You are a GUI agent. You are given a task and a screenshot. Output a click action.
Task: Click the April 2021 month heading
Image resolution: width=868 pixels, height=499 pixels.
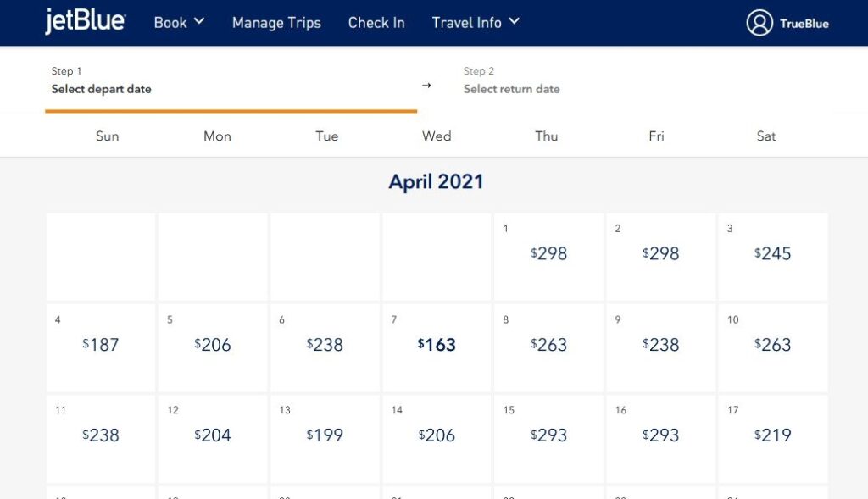point(436,180)
